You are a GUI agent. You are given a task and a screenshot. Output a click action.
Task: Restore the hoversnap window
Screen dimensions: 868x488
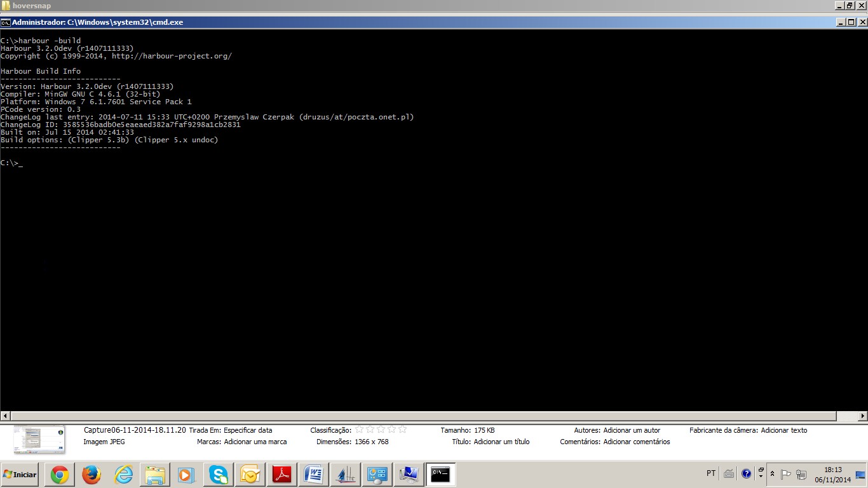(x=850, y=6)
